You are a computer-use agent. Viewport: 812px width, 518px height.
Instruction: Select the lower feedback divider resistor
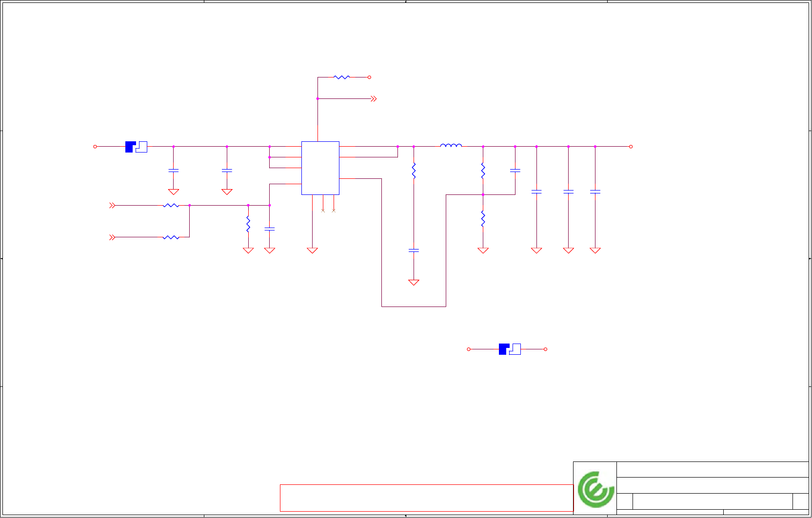[x=483, y=219]
